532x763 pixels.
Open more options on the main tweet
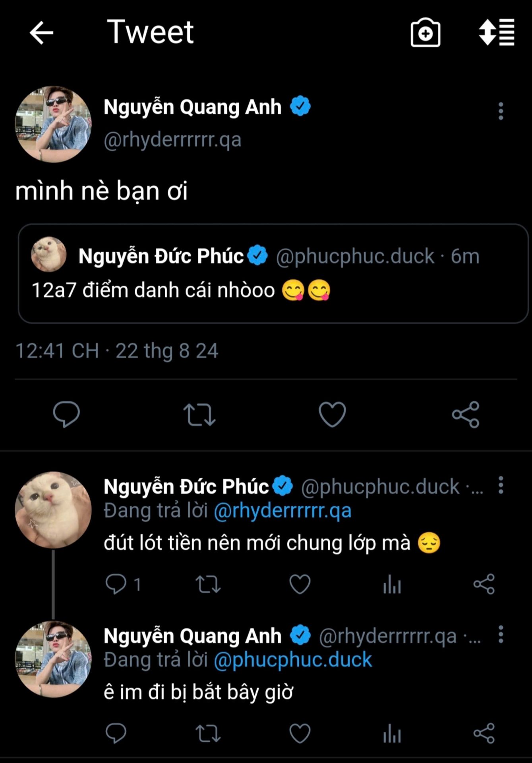(501, 111)
